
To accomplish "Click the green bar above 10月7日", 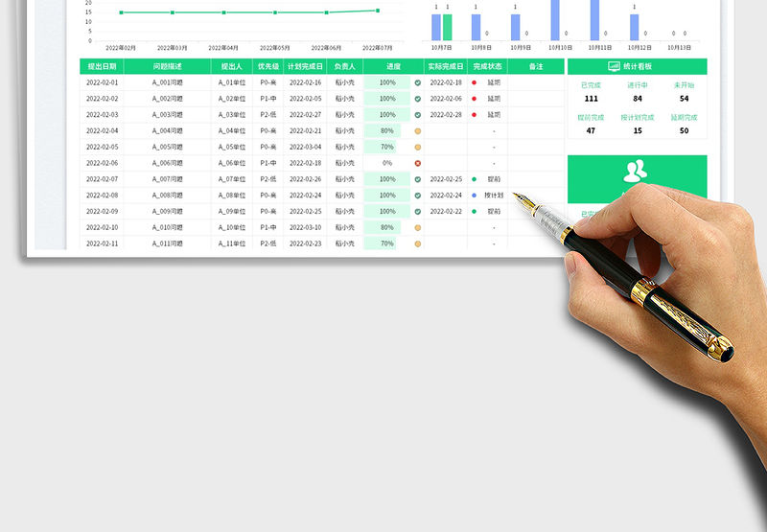I will click(x=447, y=27).
